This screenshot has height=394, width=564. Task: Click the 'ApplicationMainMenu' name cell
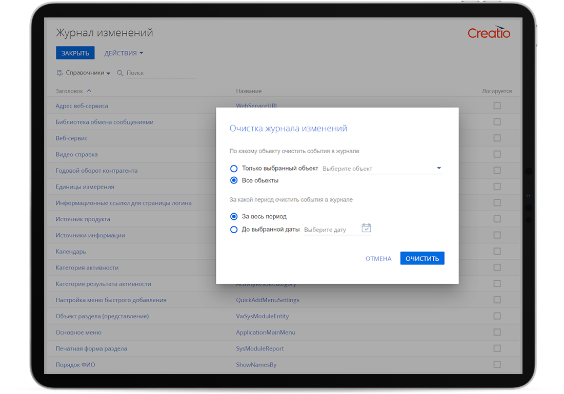point(265,332)
